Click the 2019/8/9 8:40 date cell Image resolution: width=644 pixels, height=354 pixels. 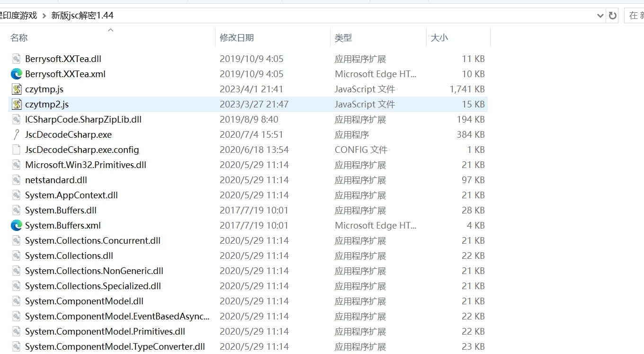tap(249, 119)
